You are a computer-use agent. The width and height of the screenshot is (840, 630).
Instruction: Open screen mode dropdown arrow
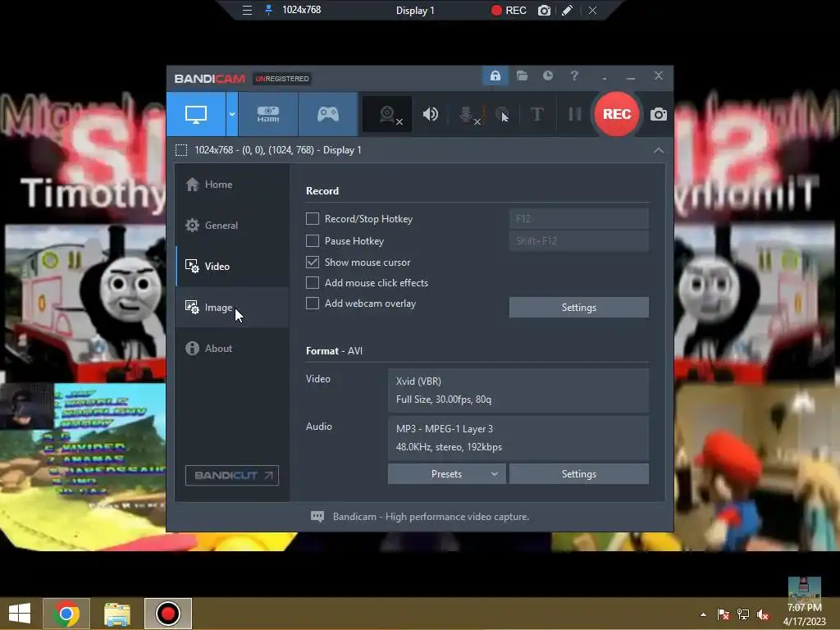tap(232, 114)
